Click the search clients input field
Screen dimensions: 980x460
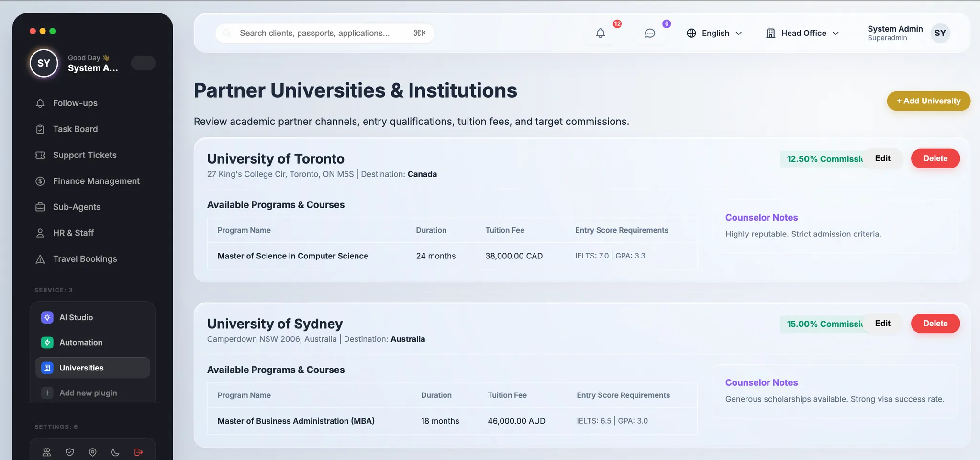[x=325, y=33]
